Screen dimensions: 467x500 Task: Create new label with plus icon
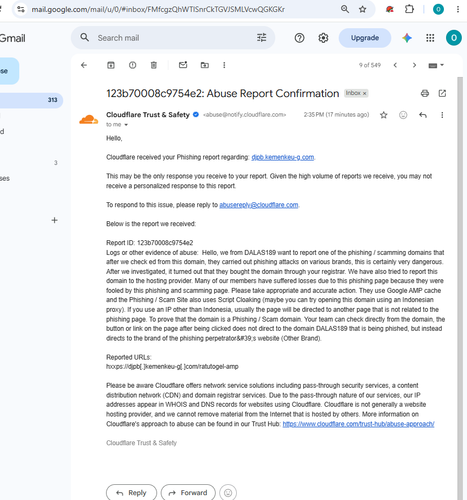(x=54, y=220)
